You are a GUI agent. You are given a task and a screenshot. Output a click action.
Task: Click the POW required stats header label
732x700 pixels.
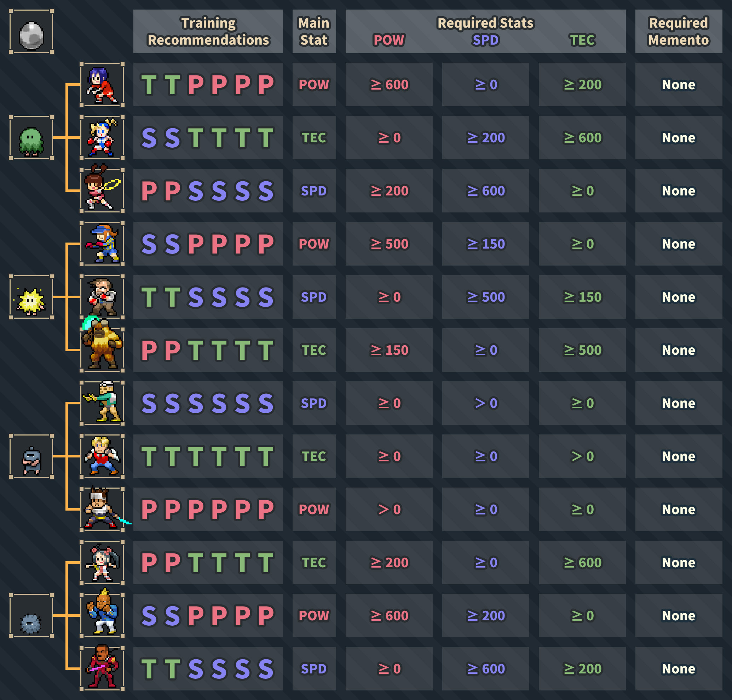(389, 40)
